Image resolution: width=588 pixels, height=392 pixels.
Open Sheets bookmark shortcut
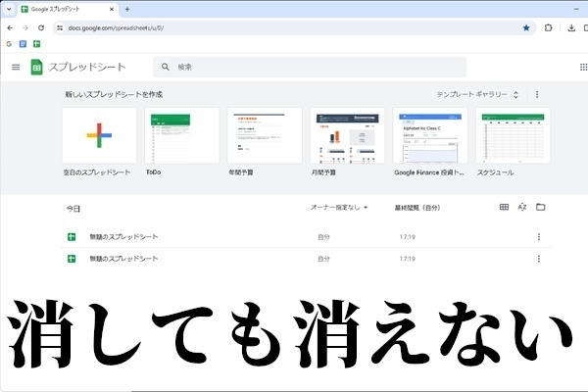37,44
